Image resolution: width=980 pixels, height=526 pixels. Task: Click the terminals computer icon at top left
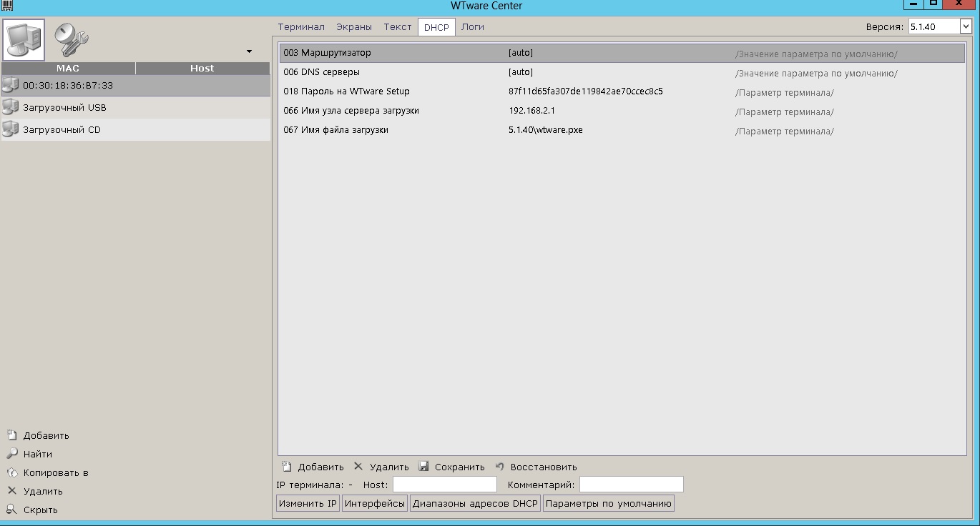tap(24, 40)
